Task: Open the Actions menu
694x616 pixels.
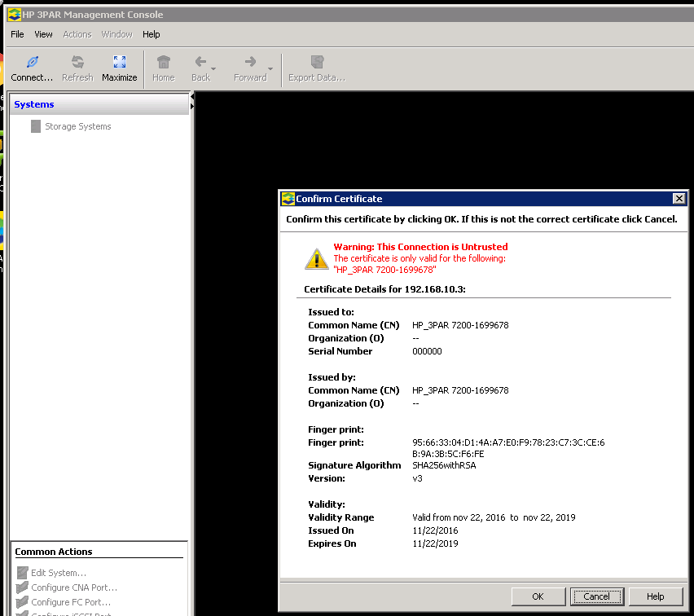Action: pos(77,34)
